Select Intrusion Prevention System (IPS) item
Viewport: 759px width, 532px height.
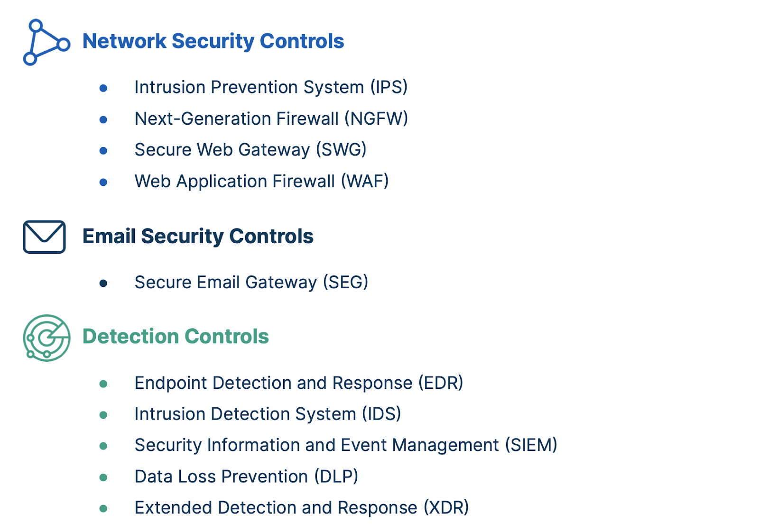[271, 87]
